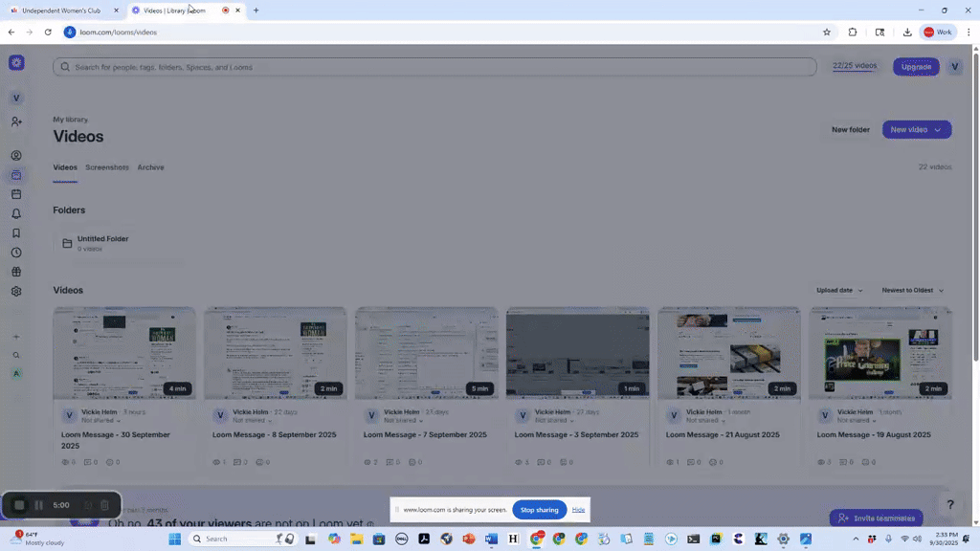Open the profile circle sidebar icon
Viewport: 980px width, 551px height.
[x=16, y=156]
